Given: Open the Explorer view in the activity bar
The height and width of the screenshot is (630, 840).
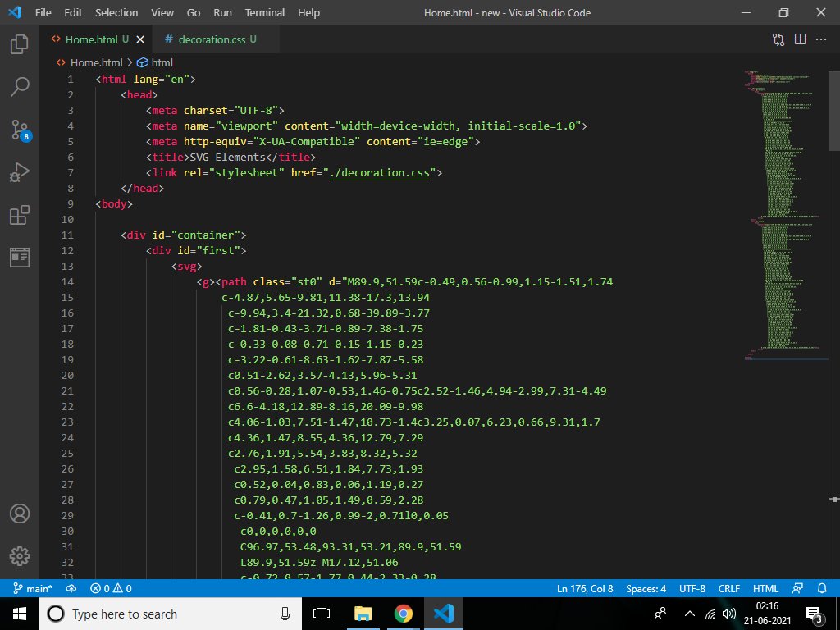Looking at the screenshot, I should [20, 43].
